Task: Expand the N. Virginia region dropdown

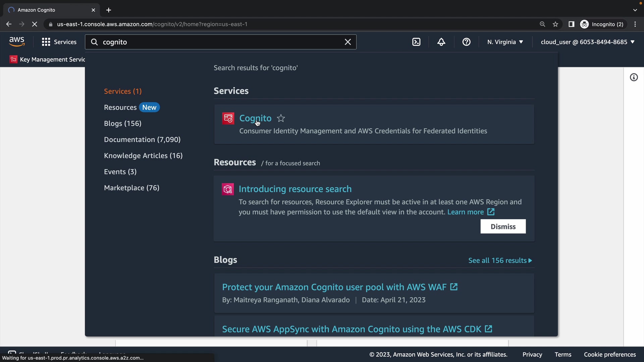Action: [x=505, y=42]
